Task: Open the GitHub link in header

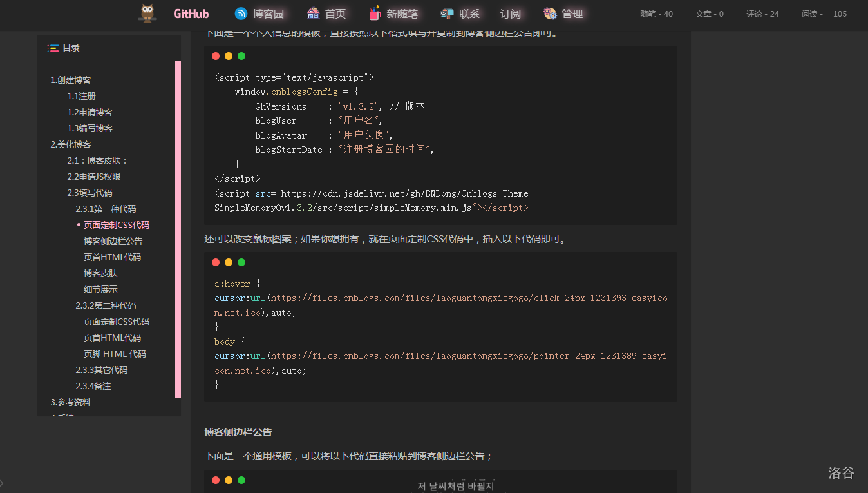Action: tap(191, 14)
